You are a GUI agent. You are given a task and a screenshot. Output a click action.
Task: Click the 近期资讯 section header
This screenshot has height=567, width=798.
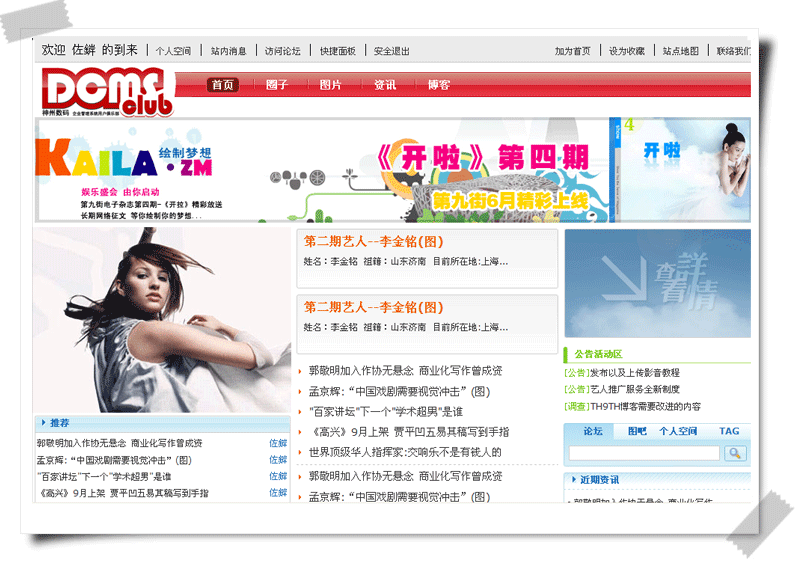click(x=657, y=480)
